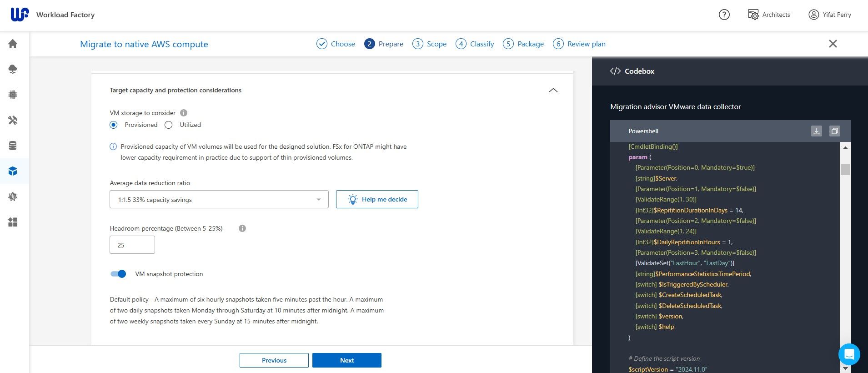Open the database sidebar icon

pos(13,146)
